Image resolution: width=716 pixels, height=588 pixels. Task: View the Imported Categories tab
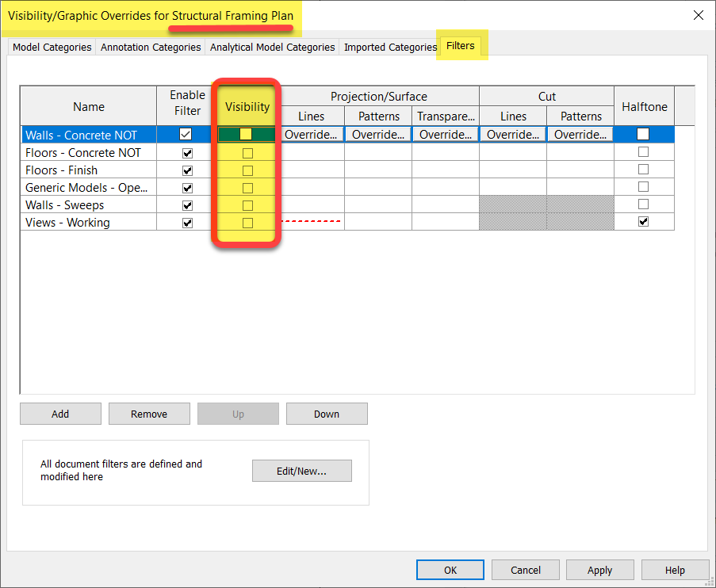(389, 47)
